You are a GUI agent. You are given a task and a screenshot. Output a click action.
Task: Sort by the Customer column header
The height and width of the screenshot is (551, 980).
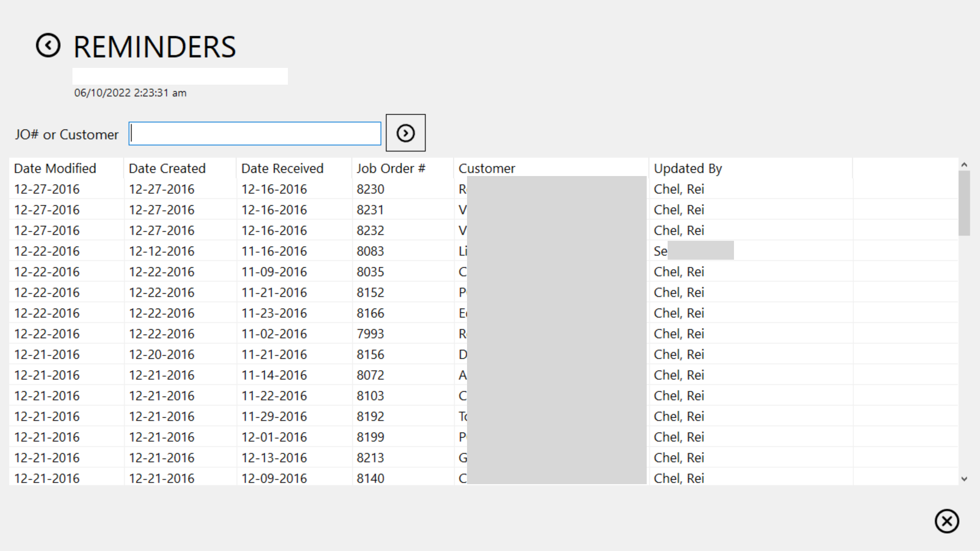(486, 168)
